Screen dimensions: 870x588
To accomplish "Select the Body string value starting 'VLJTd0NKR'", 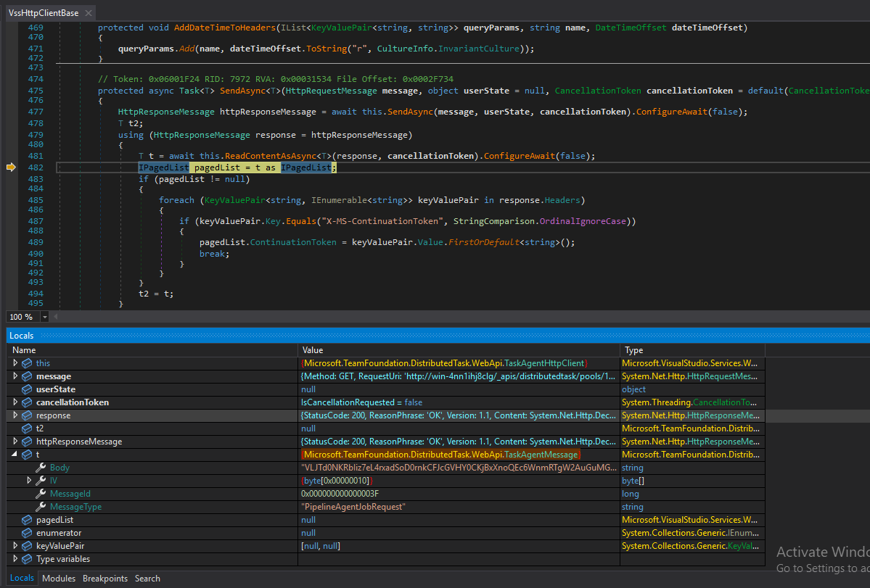I will pyautogui.click(x=459, y=468).
